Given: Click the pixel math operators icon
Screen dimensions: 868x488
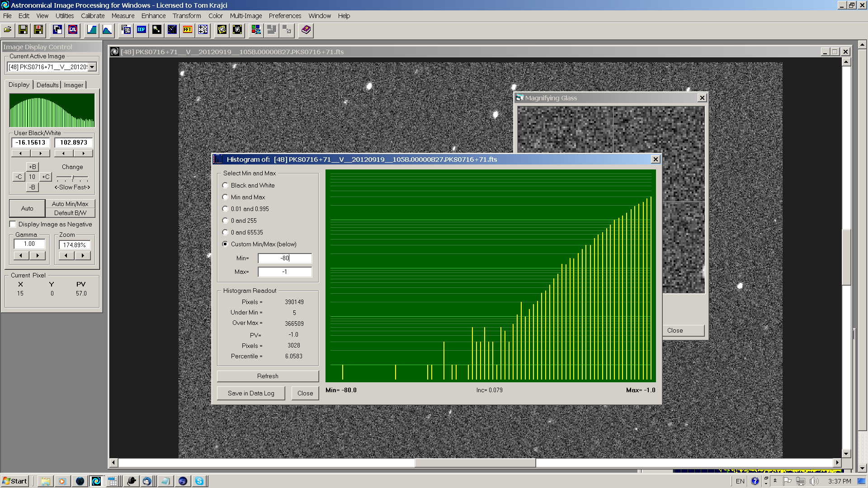Looking at the screenshot, I should coord(203,30).
